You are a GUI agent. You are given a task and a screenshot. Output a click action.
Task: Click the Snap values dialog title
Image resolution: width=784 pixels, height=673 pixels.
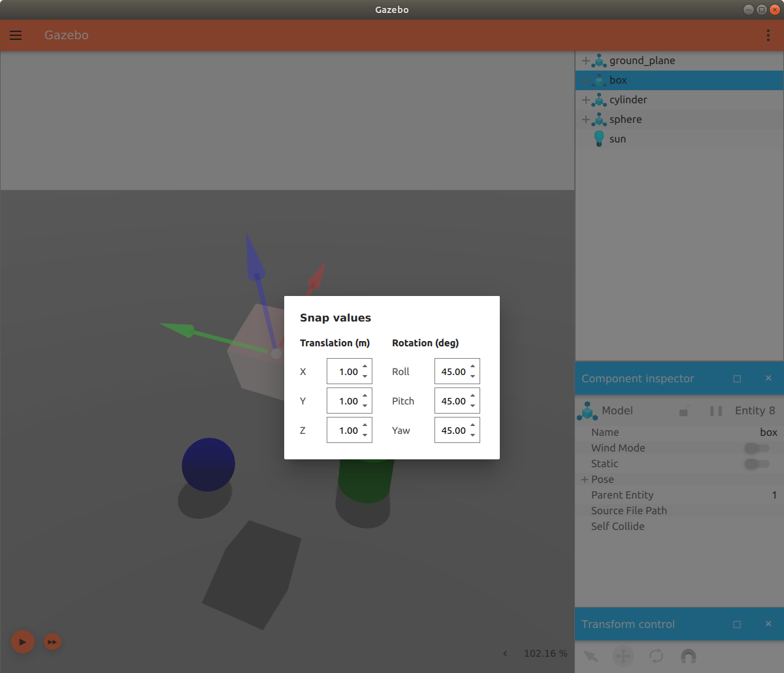(x=335, y=318)
